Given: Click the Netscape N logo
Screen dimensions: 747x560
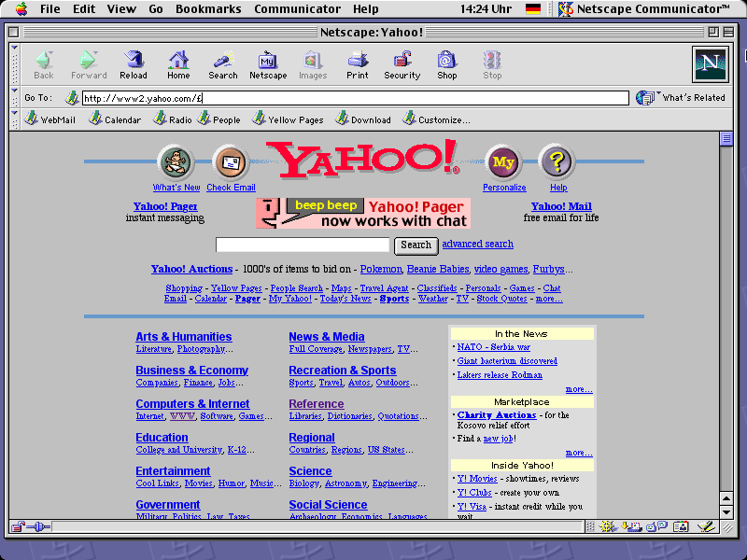Looking at the screenshot, I should 711,63.
